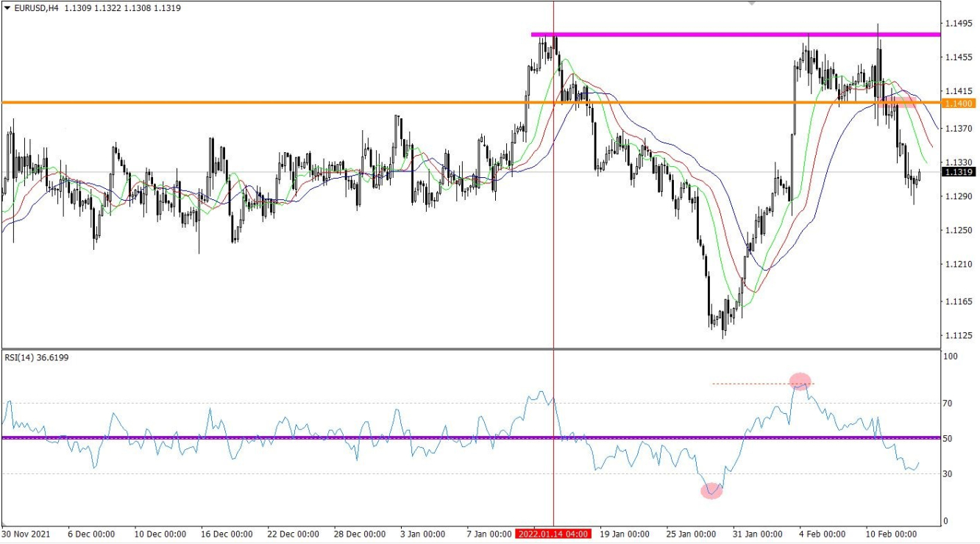Click the 1.1370 price scale value

tap(960, 128)
